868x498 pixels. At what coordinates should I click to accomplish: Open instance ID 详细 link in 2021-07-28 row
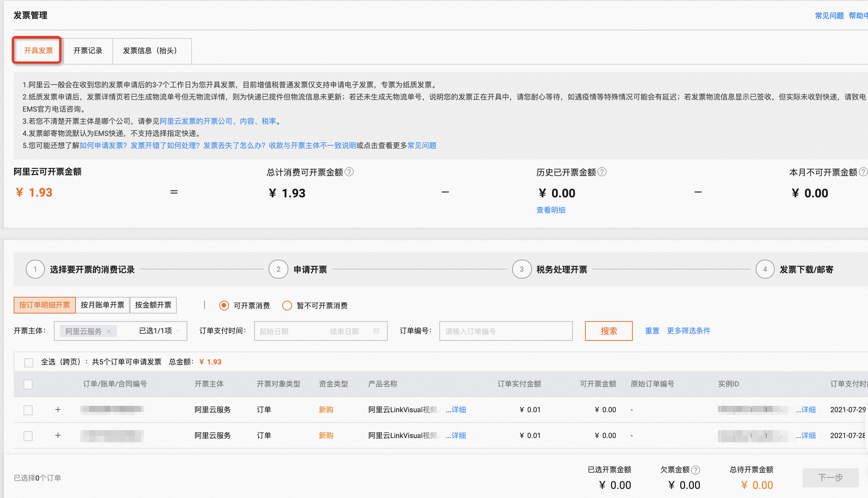click(808, 436)
